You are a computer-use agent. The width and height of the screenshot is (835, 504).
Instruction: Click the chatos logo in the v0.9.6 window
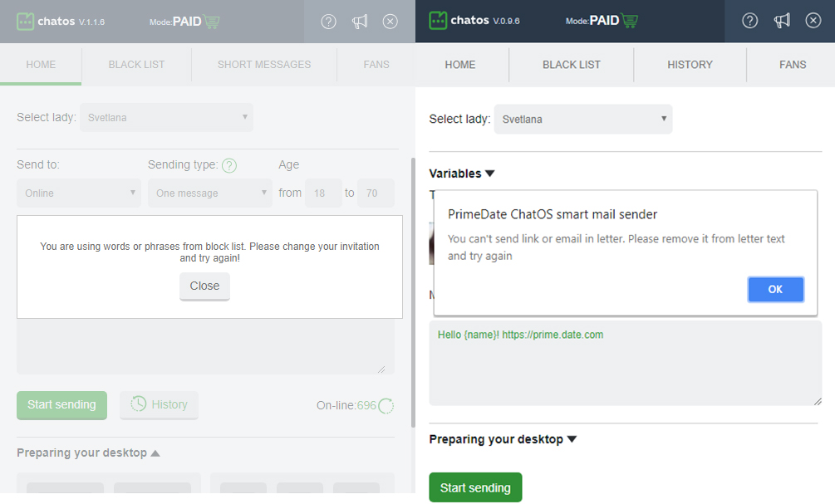(x=438, y=21)
